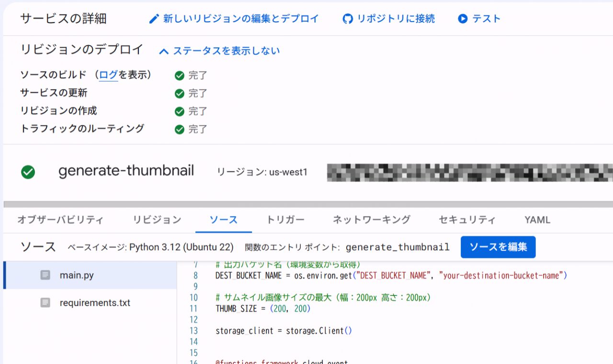Click the green status icon beside generate-thumbnail
Image resolution: width=613 pixels, height=364 pixels.
pos(28,172)
